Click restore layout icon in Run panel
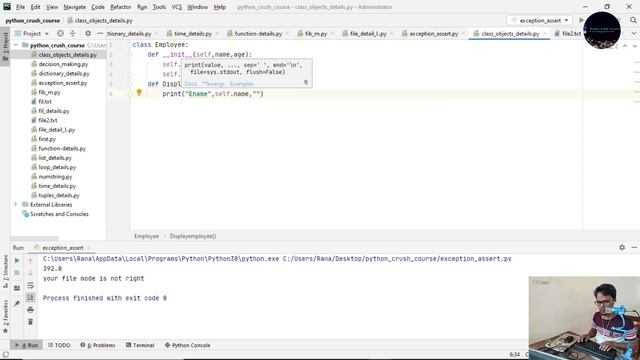This screenshot has height=360, width=640. 17,288
